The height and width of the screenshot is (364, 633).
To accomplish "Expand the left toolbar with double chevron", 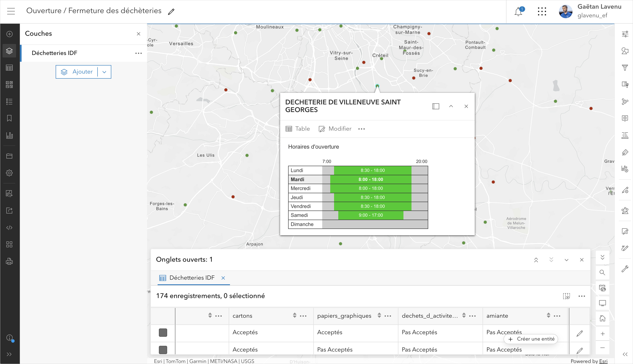I will (9, 354).
